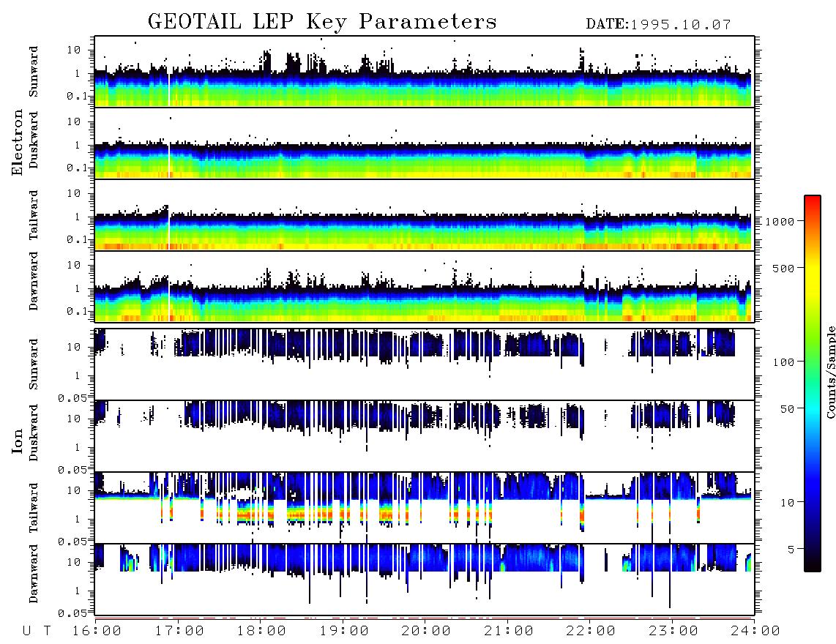The image size is (836, 644).
Task: Click the '24:00' time tick label
Action: [755, 632]
